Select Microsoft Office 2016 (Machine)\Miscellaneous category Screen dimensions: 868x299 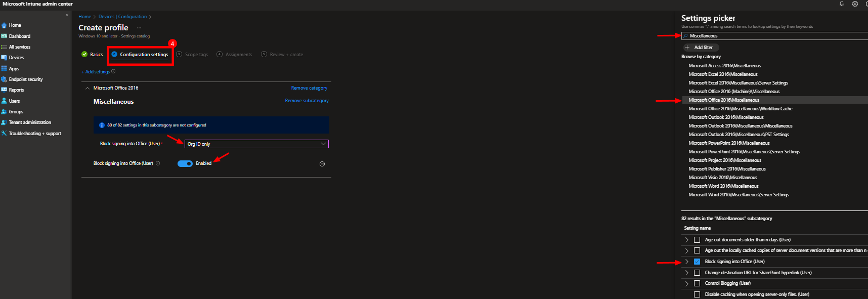734,92
